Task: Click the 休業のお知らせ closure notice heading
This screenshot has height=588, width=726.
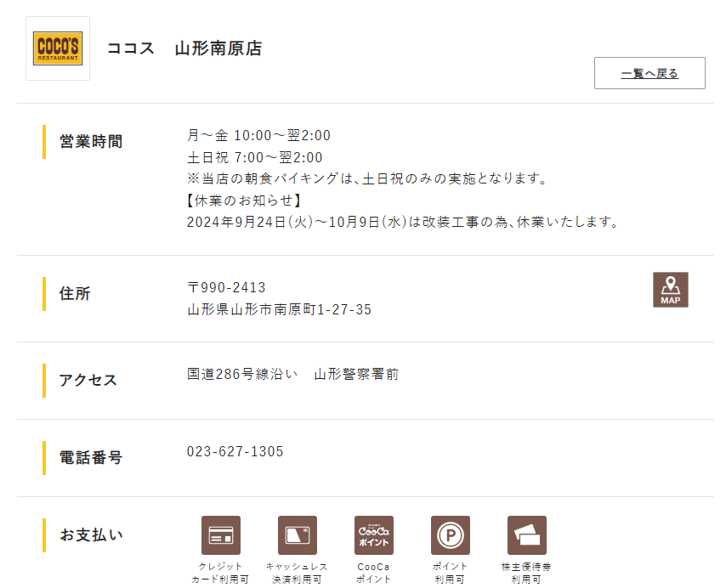Action: (x=245, y=201)
